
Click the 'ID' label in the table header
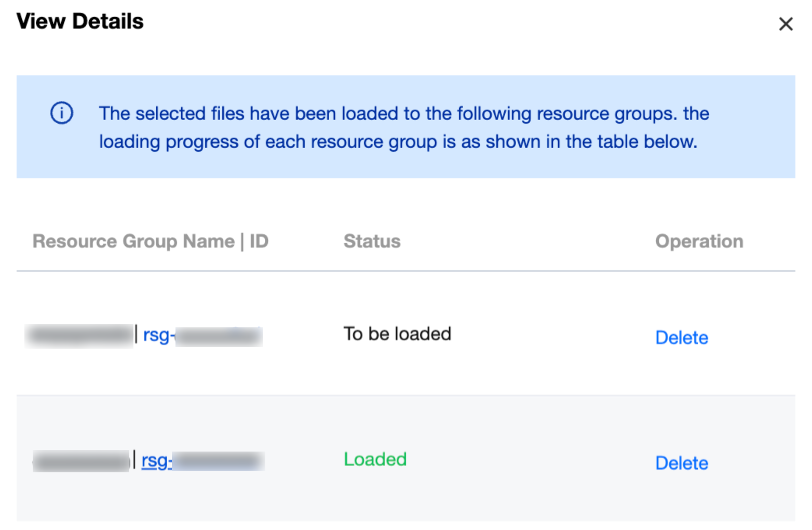pos(259,241)
